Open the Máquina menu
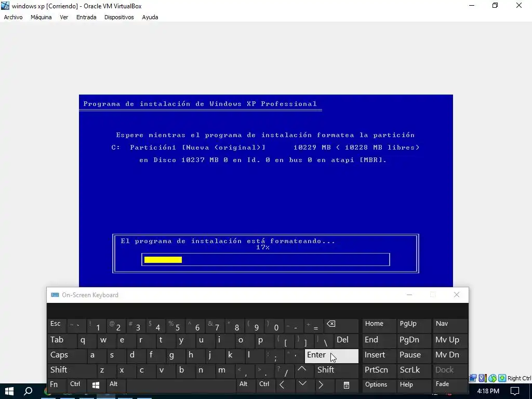Image resolution: width=532 pixels, height=399 pixels. pos(41,17)
